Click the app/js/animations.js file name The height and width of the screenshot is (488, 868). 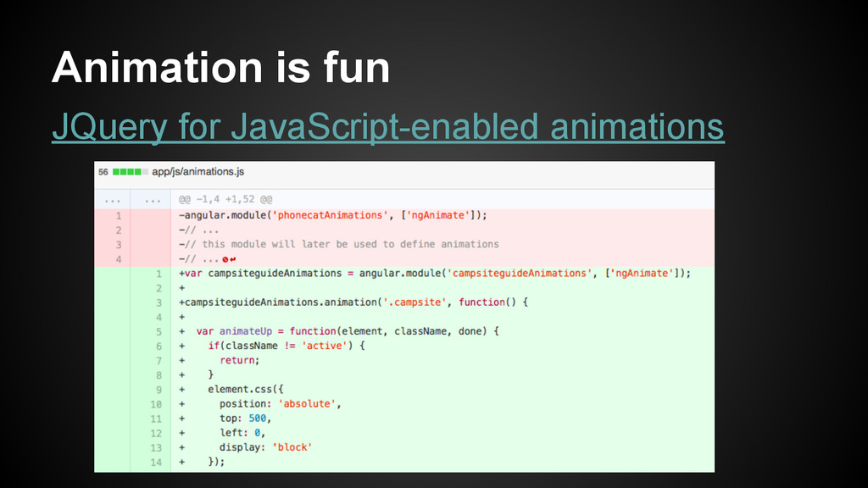pos(198,171)
